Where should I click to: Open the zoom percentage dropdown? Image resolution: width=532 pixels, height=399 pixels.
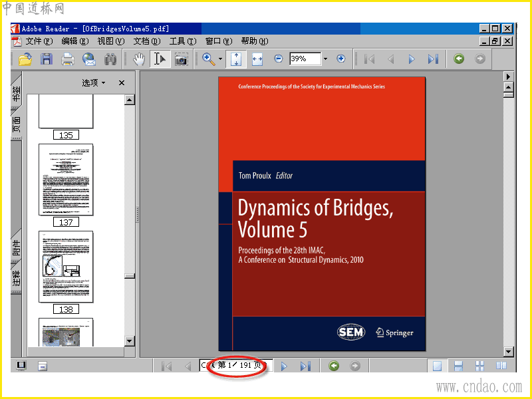coord(325,59)
